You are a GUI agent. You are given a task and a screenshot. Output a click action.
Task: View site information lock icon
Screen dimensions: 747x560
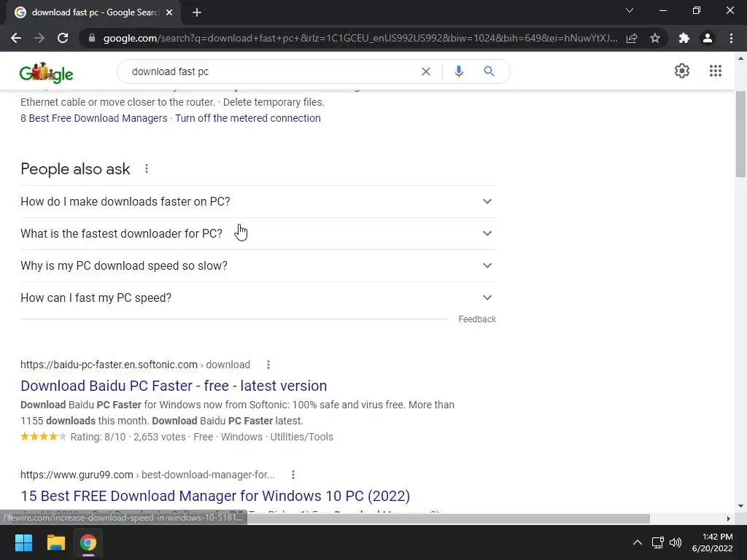pos(92,38)
